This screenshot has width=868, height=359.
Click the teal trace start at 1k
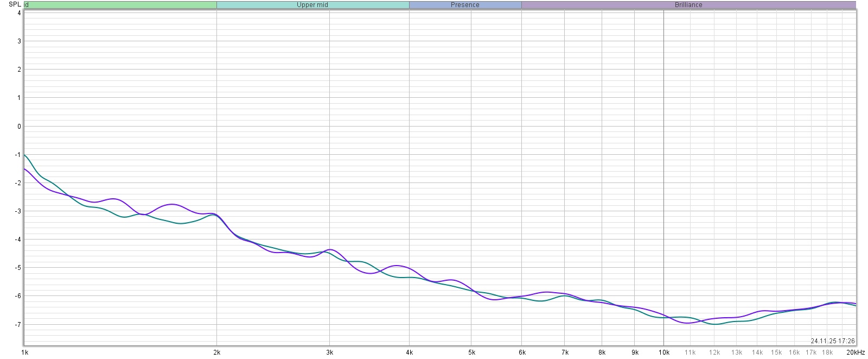click(25, 156)
